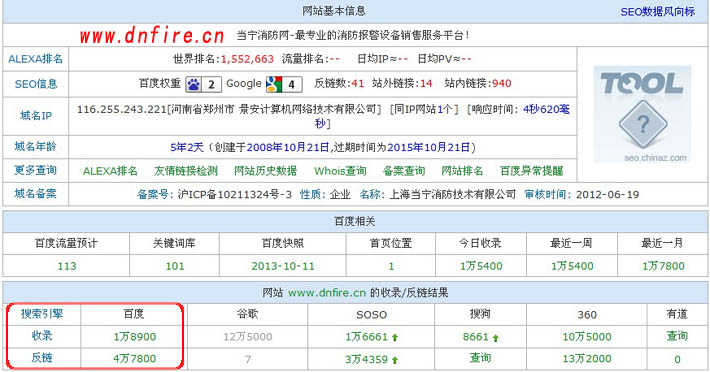Screen dimensions: 710x372
Task: Click SOSO 反链 value 3万4359
Action: [x=366, y=359]
